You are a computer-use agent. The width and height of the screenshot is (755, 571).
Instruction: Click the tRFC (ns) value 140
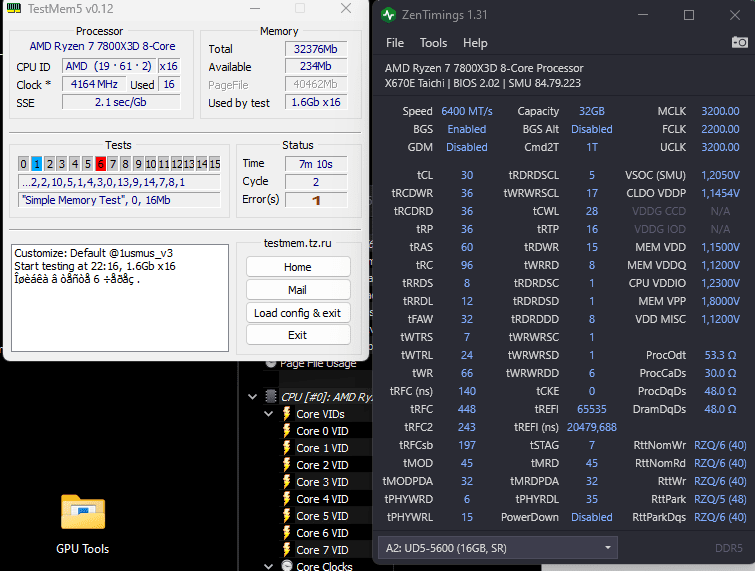(x=467, y=391)
